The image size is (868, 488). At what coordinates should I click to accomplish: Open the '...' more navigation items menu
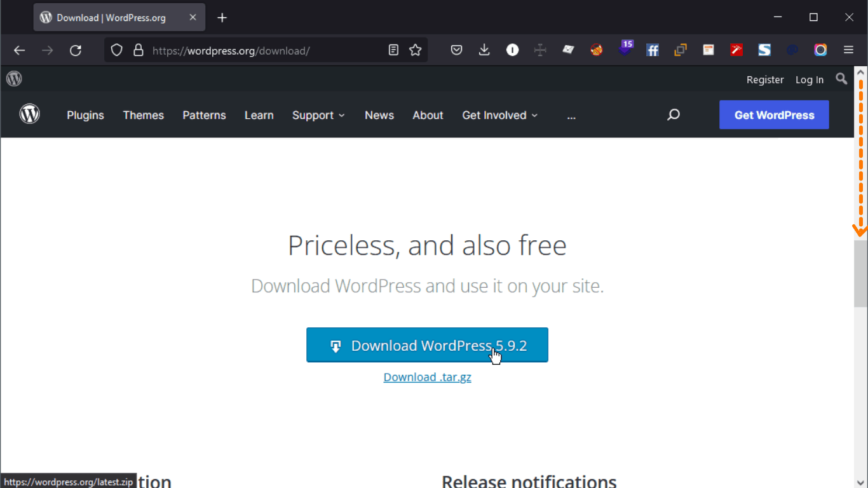tap(571, 116)
